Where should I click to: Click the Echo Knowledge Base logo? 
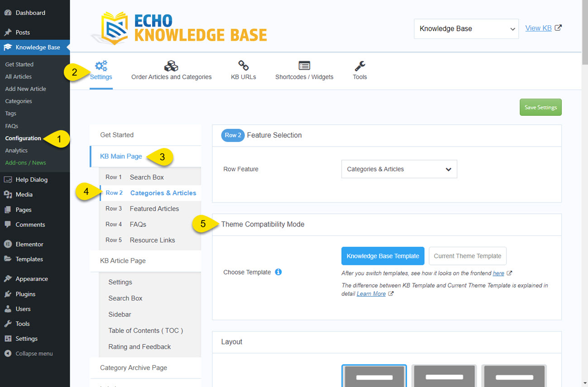[x=178, y=28]
